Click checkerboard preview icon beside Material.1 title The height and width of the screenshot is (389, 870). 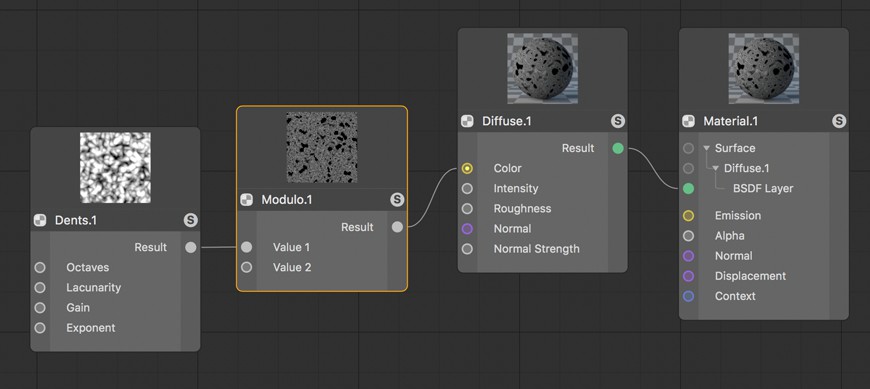click(x=688, y=121)
